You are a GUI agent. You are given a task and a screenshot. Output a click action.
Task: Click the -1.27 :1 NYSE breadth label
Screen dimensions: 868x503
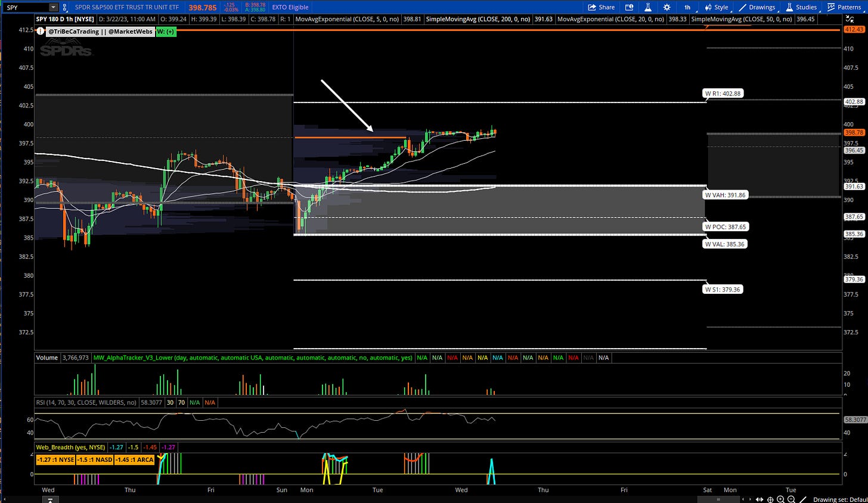coord(55,459)
